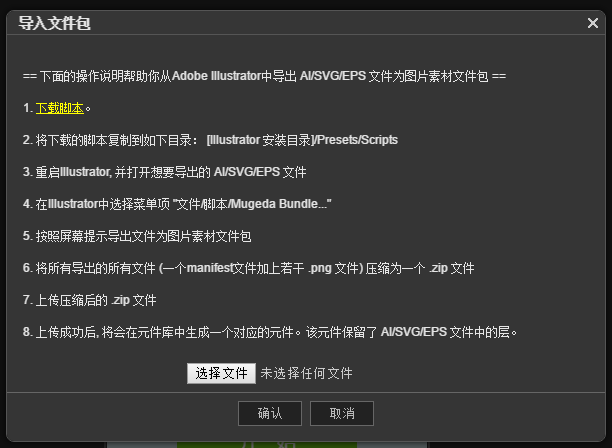Click the green button behind the dialog
This screenshot has height=448, width=612.
pyautogui.click(x=267, y=445)
